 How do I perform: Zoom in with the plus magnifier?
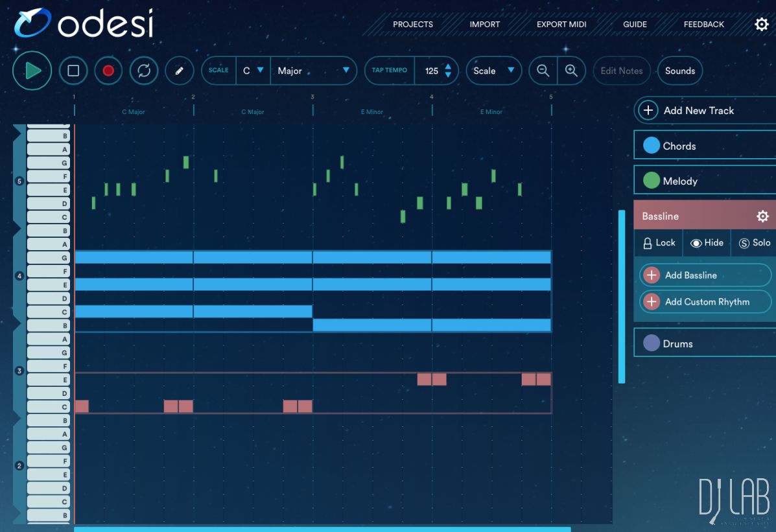click(x=571, y=71)
